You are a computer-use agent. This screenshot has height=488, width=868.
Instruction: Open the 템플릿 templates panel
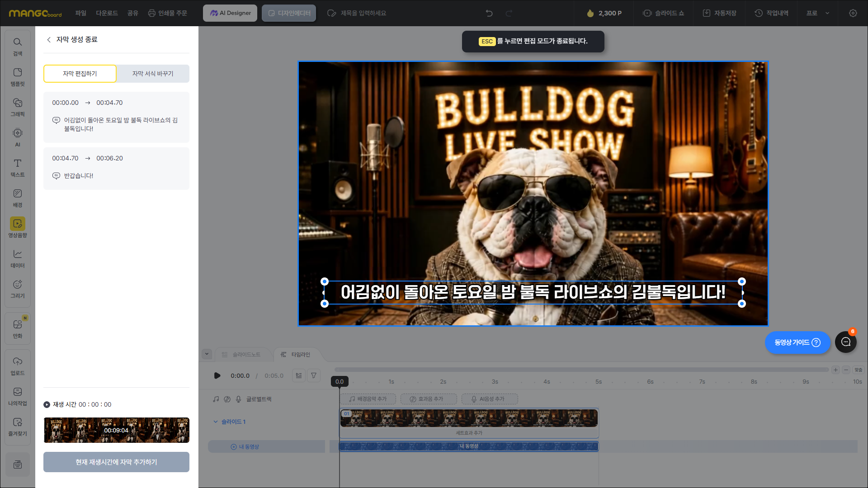[18, 77]
